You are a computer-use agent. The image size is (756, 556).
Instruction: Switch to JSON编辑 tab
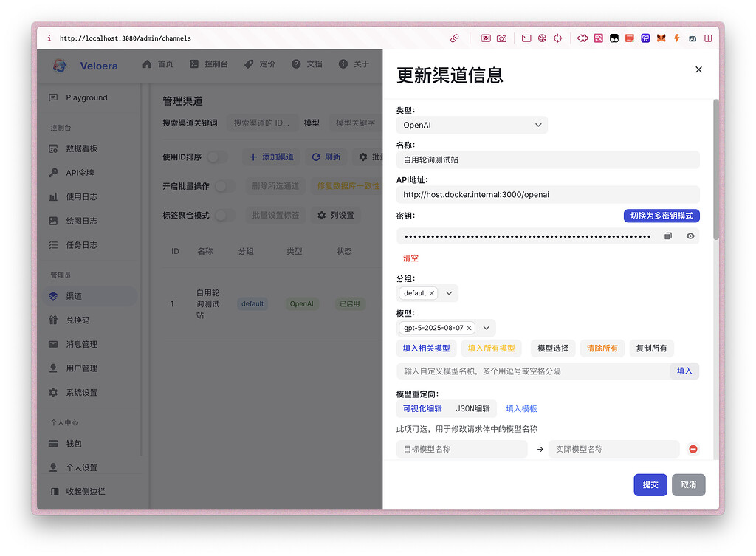473,408
